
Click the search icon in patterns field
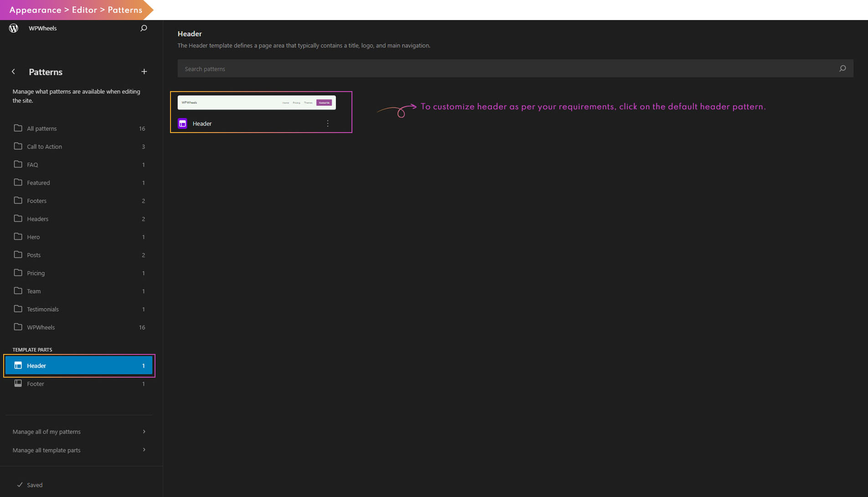tap(842, 69)
